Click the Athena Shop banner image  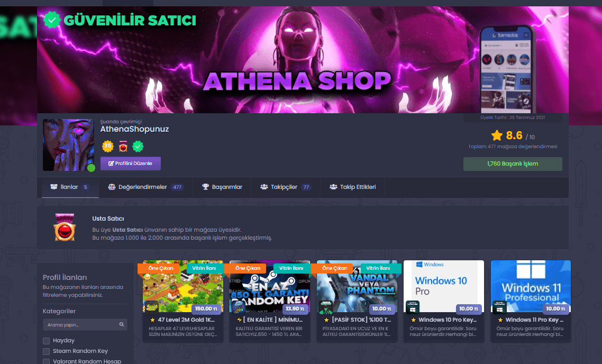[x=303, y=60]
